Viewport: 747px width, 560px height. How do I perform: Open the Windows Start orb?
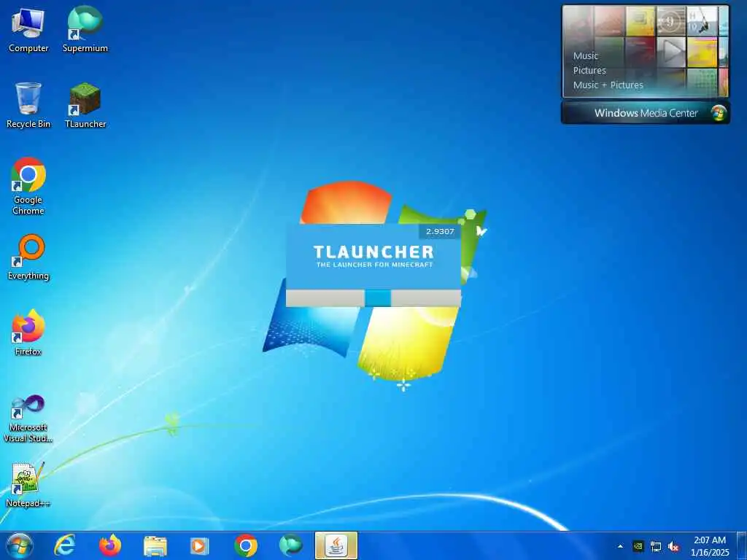click(20, 545)
